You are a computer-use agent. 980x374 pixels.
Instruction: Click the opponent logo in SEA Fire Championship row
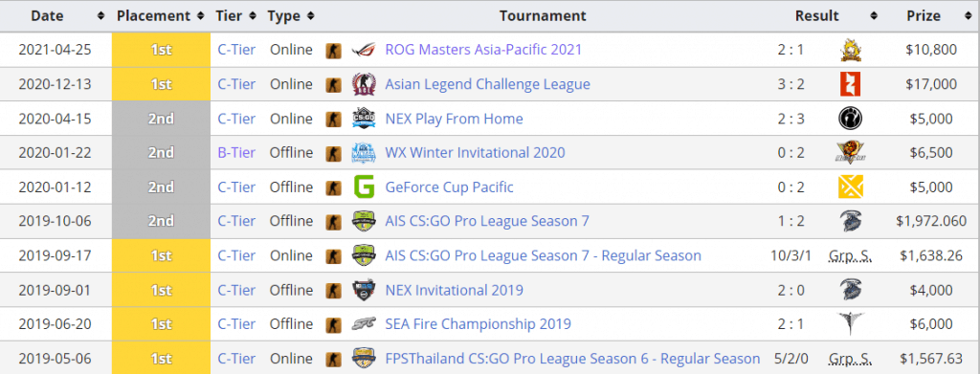(850, 324)
